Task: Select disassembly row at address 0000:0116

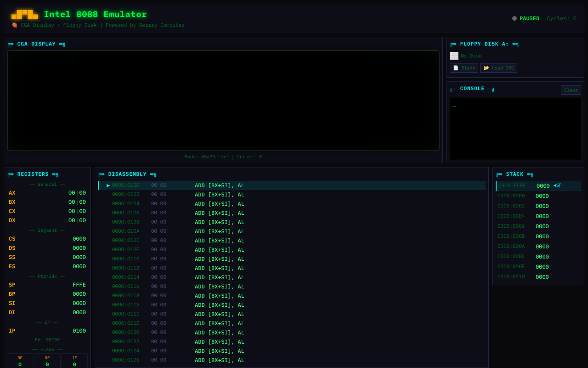Action: 292,287
